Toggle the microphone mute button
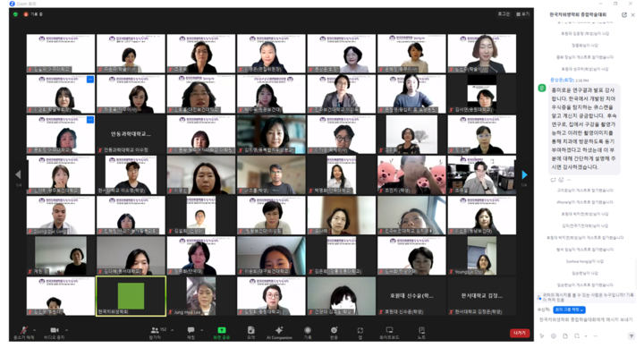 (24, 333)
